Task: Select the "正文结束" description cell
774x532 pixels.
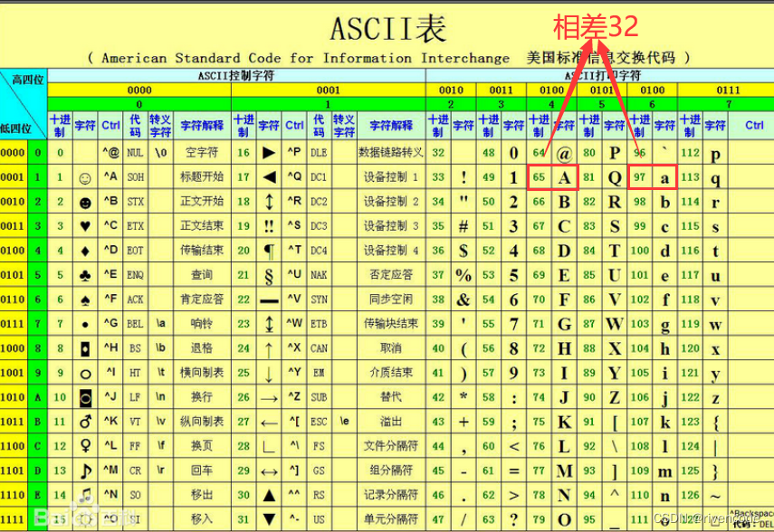Action: click(201, 225)
